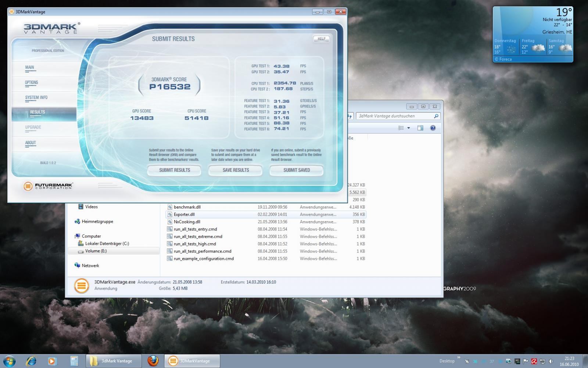Open Firefox from the taskbar
Image resolution: width=588 pixels, height=368 pixels.
point(153,361)
